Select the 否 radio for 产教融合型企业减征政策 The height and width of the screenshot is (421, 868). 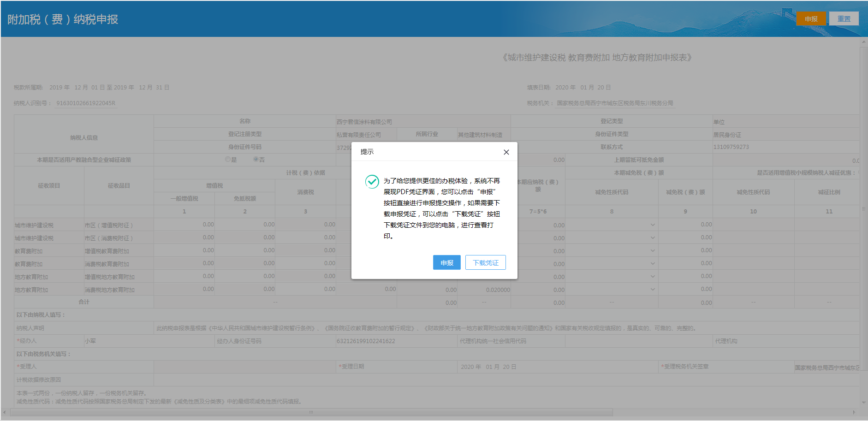(x=256, y=160)
